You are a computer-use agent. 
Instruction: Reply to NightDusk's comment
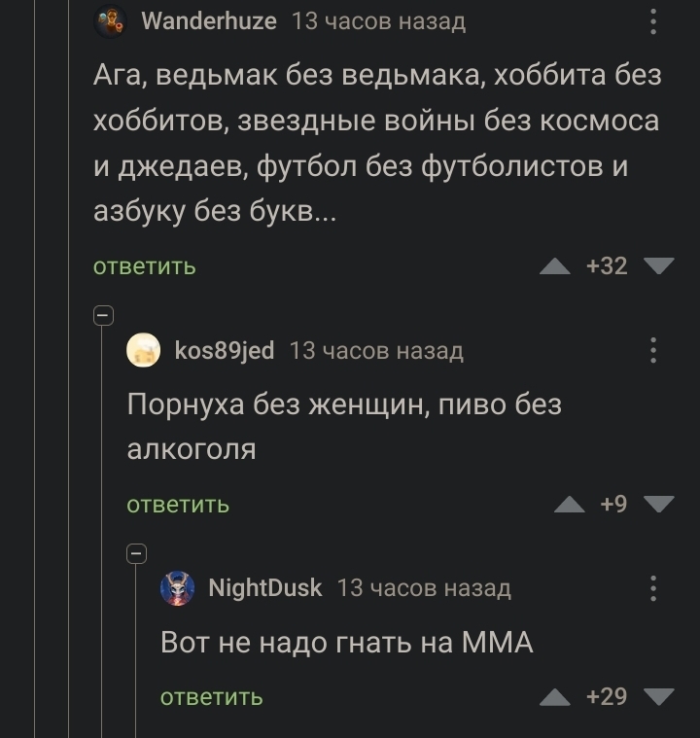point(211,696)
